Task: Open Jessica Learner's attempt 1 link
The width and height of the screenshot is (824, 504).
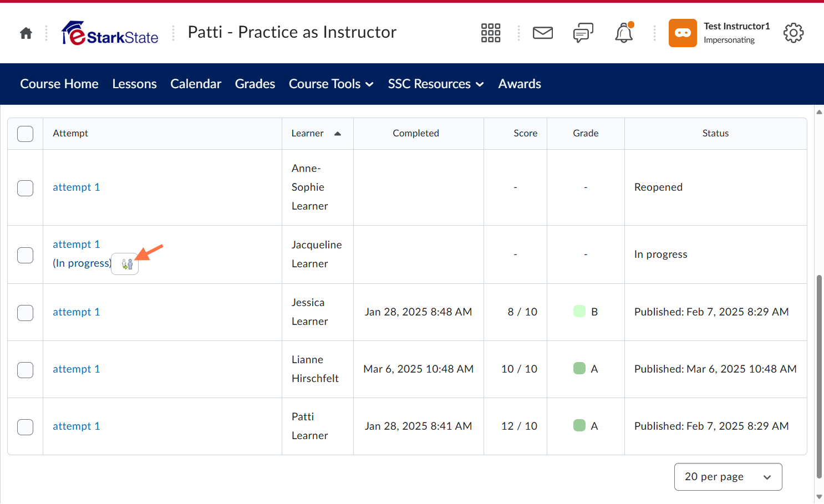Action: [77, 312]
